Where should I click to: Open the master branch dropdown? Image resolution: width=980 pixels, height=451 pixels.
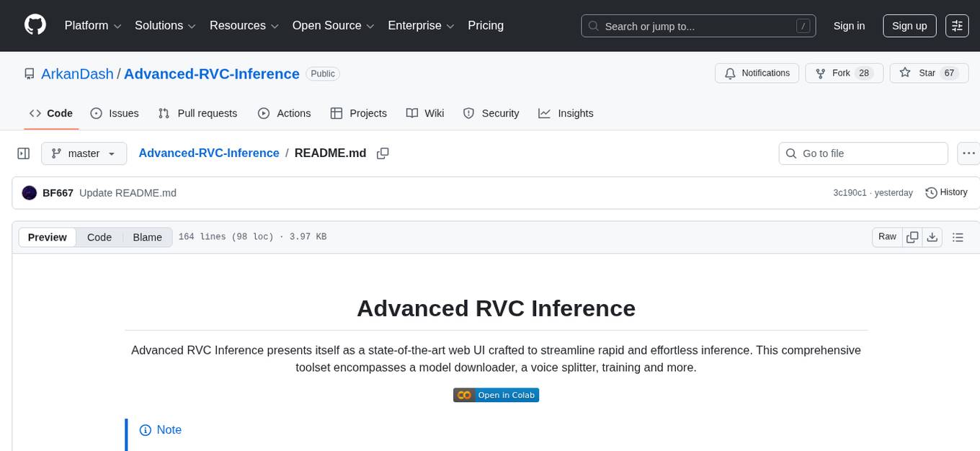pyautogui.click(x=84, y=153)
